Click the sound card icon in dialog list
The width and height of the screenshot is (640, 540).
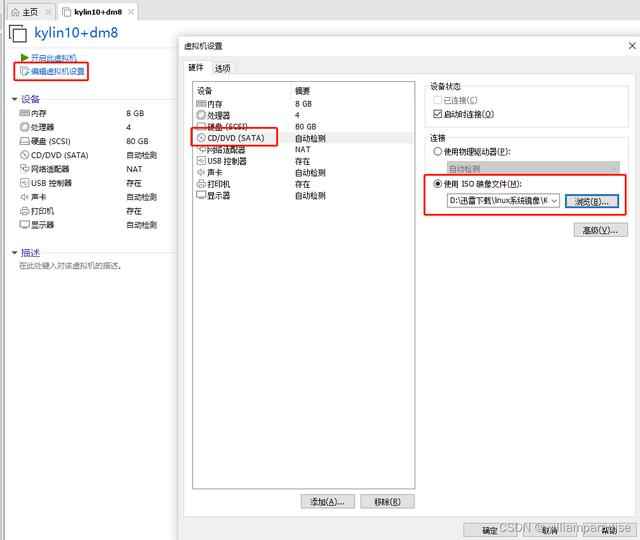coord(201,172)
